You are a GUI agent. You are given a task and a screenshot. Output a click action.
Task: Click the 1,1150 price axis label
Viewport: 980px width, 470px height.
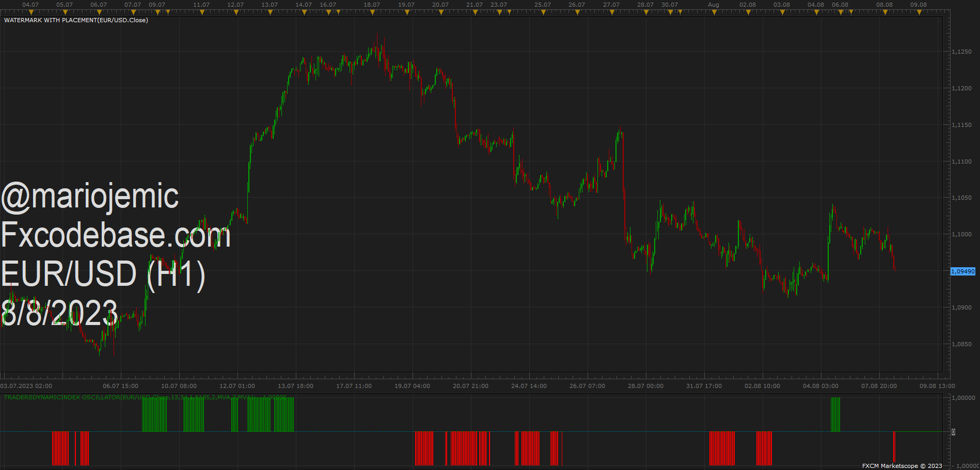tap(961, 125)
